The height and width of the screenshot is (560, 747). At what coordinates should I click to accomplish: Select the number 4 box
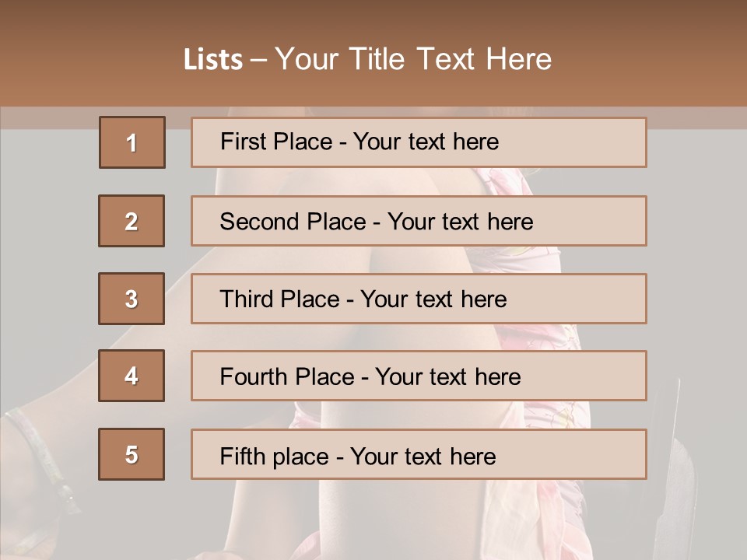[132, 376]
